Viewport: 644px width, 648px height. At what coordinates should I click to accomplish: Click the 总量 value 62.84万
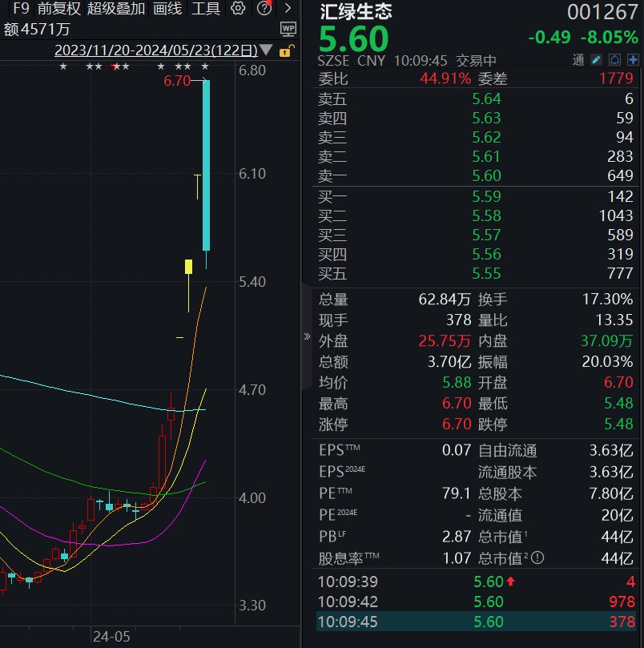[445, 299]
